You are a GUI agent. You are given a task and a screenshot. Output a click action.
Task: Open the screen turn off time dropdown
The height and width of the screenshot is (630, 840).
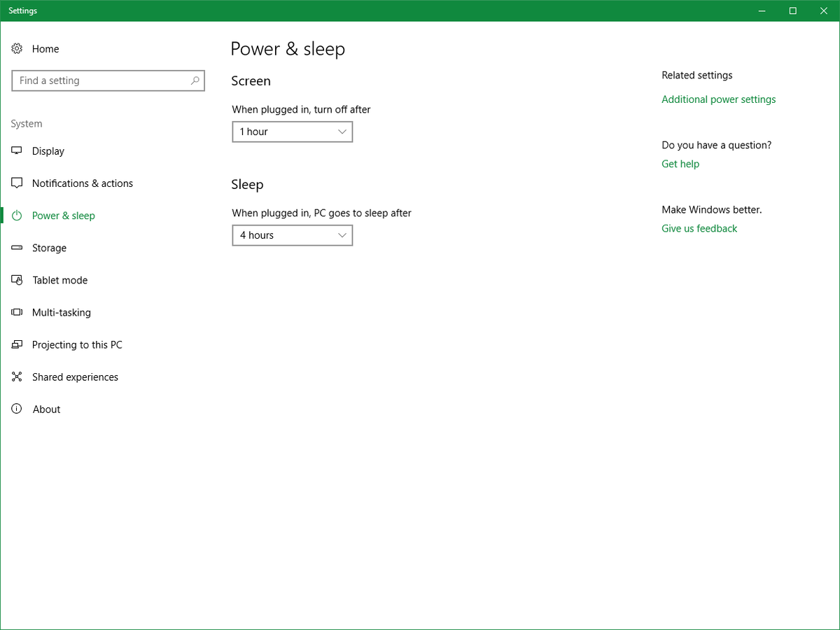click(x=292, y=131)
